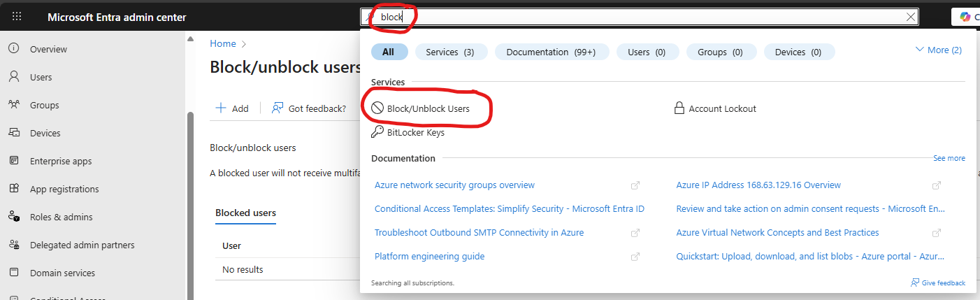
Task: Click the BitLocker Keys key icon result
Action: click(377, 131)
